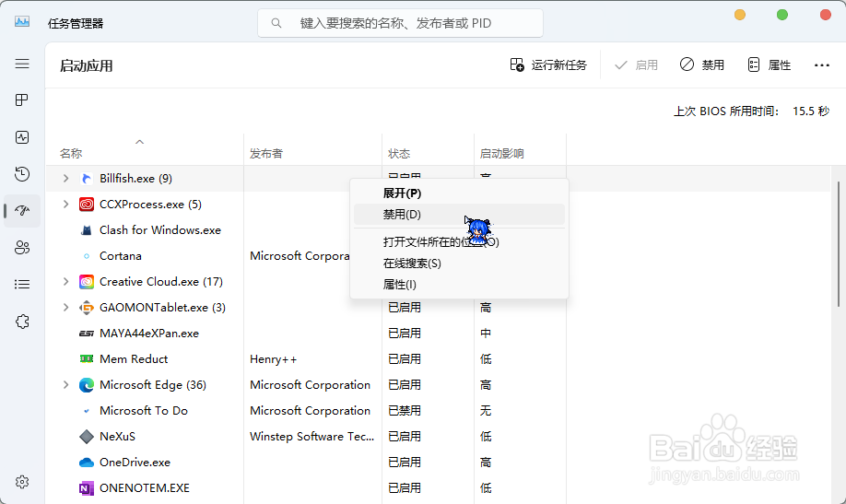Image resolution: width=846 pixels, height=504 pixels.
Task: Open the Details list page icon
Action: tap(22, 284)
